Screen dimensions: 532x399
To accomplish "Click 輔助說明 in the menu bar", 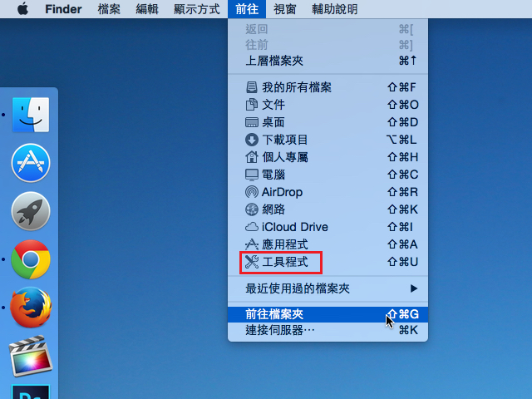I will click(335, 10).
